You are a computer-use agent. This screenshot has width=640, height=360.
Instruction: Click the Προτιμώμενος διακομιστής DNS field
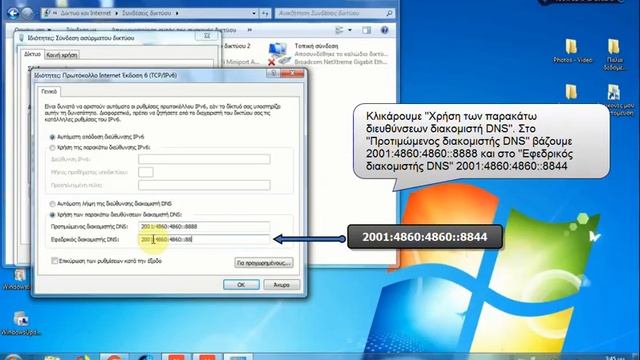click(204, 227)
